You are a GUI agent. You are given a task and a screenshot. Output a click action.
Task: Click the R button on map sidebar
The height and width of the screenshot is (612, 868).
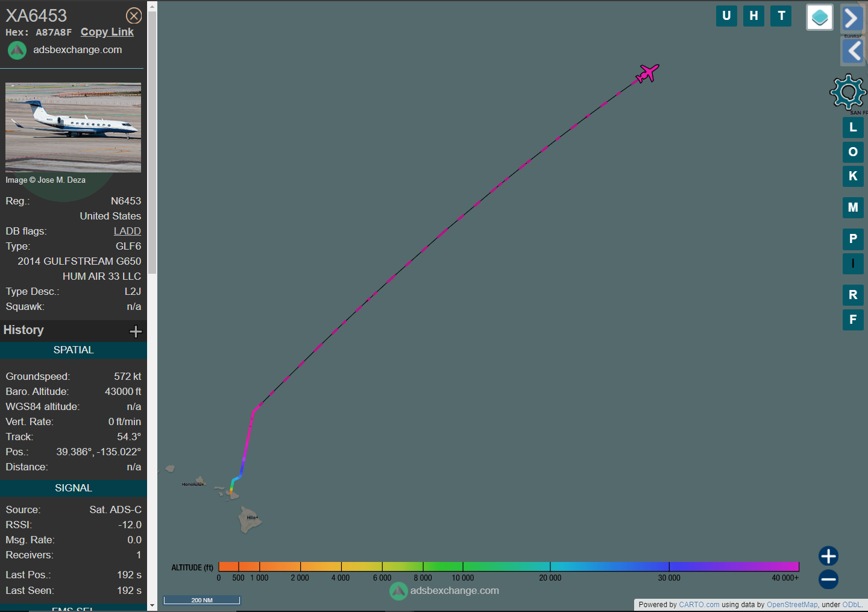[853, 295]
